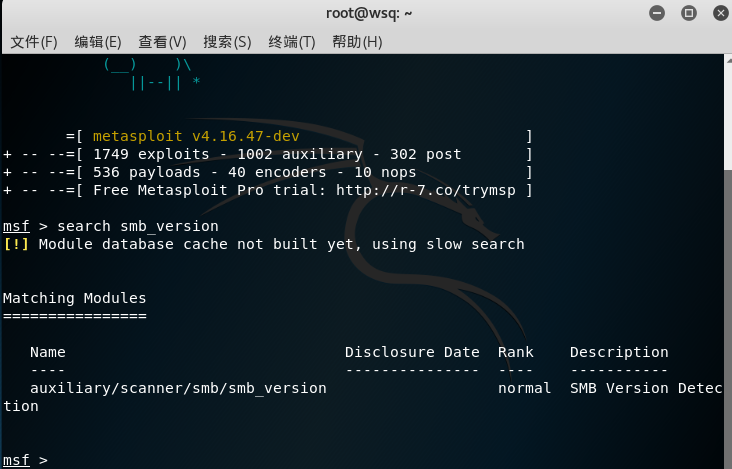Screen dimensions: 732x469
Task: Click the 'Disclosure Date' column header
Action: coord(412,352)
